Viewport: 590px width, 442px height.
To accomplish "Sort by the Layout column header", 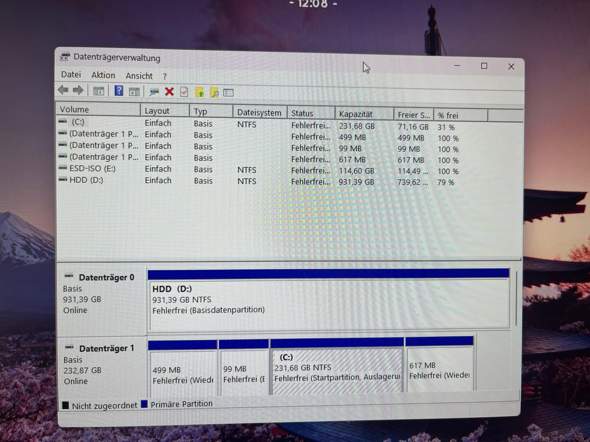I will [165, 111].
